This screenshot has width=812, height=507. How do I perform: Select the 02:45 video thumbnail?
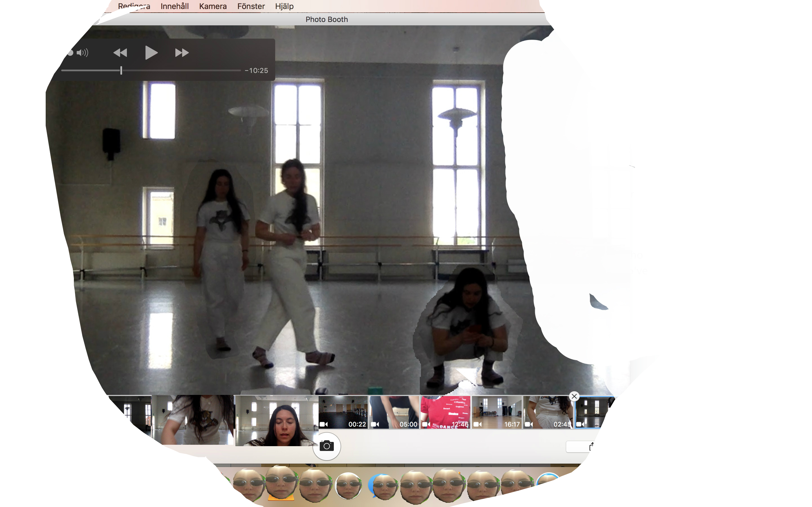tap(548, 412)
